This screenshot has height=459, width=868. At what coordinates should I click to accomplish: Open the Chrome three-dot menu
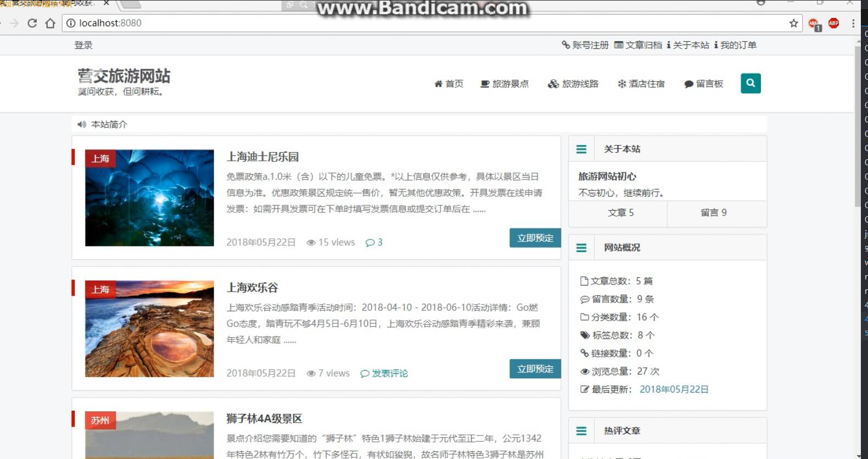pos(853,23)
